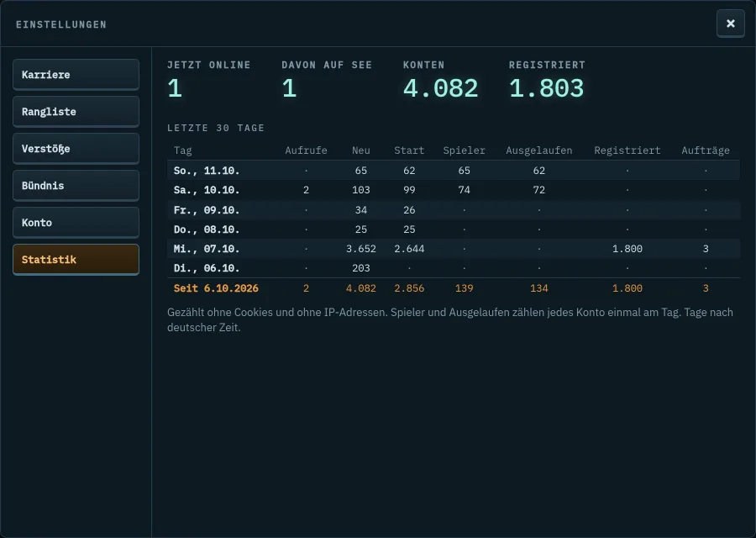Click the Konten label
756x538 pixels.
coord(424,65)
